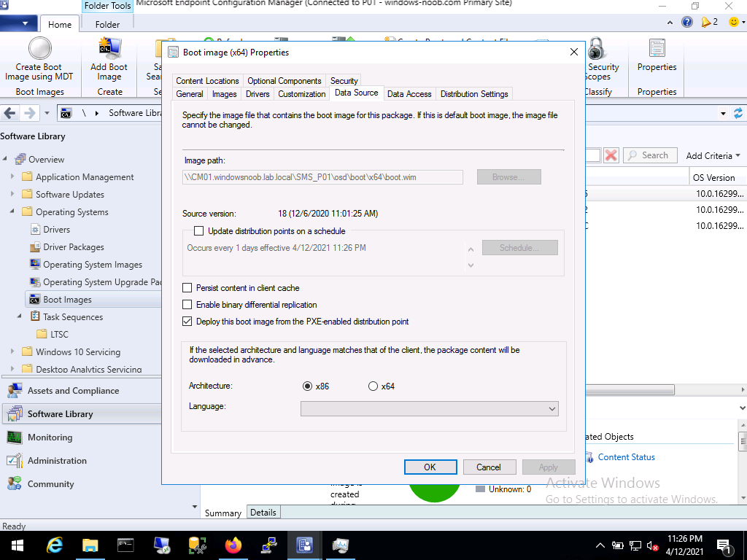Click the Windows Start button
The width and height of the screenshot is (747, 560).
click(x=18, y=545)
